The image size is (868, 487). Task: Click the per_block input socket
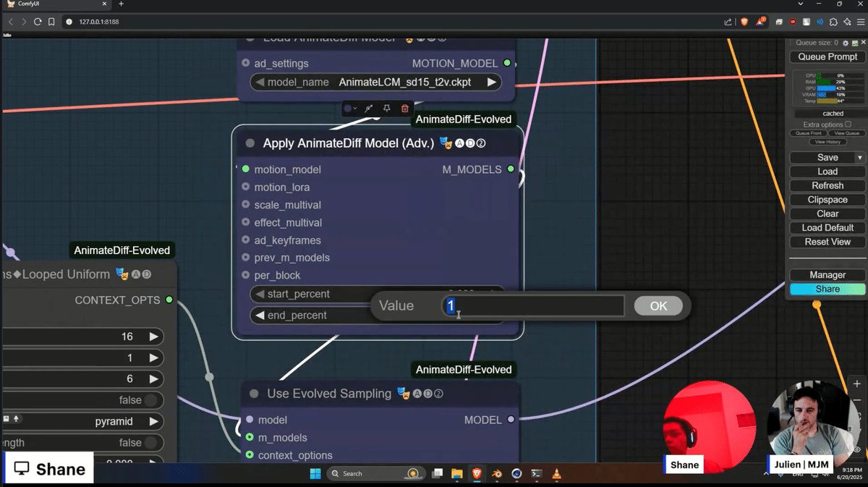coord(246,275)
